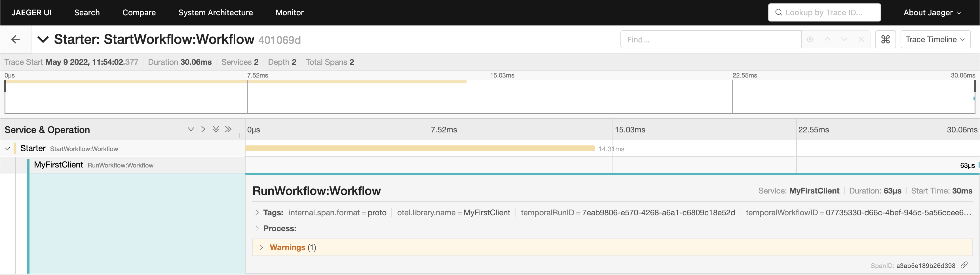Click the keyboard shortcuts command icon
Viewport: 980px width, 275px height.
point(886,39)
